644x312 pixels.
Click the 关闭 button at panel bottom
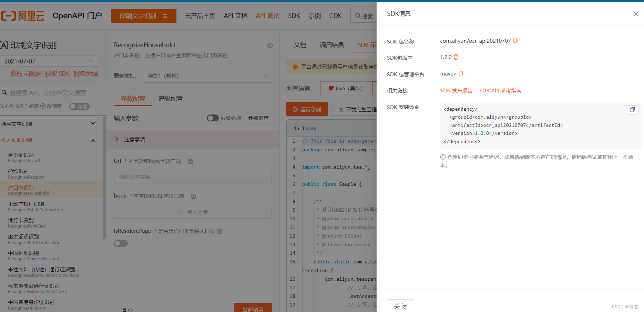pos(400,306)
